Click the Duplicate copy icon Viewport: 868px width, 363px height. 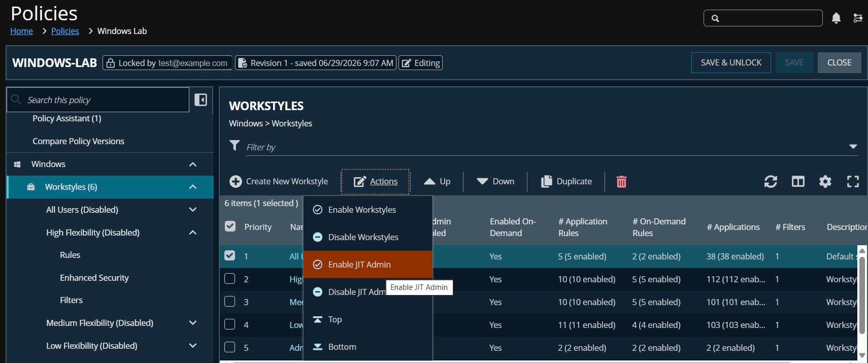[x=546, y=181]
